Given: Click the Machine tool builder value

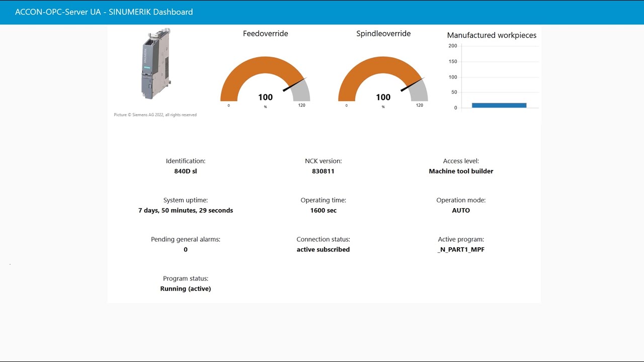Looking at the screenshot, I should tap(461, 171).
